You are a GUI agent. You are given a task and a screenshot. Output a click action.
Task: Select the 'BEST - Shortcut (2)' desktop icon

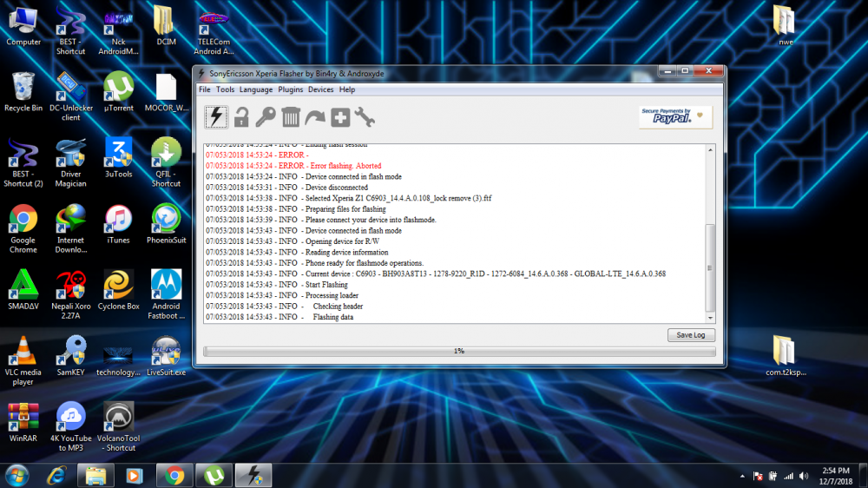pos(23,163)
